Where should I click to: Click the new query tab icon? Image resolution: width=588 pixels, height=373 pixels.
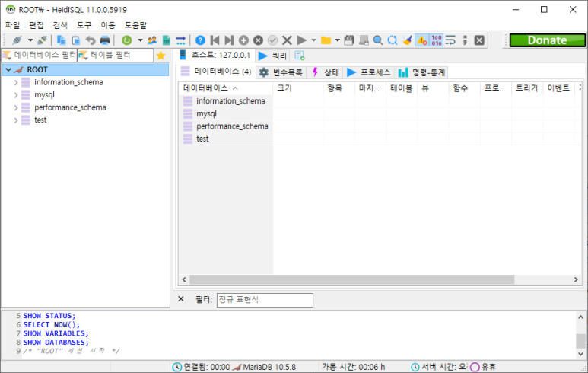pyautogui.click(x=299, y=56)
